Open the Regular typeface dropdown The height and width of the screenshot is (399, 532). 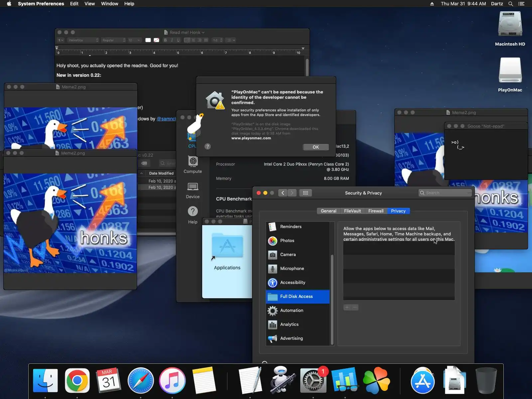114,40
